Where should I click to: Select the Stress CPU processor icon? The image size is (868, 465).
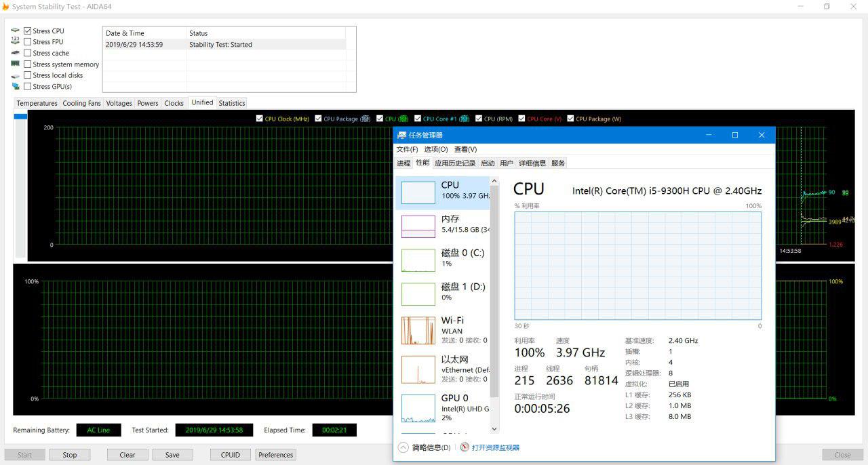[15, 30]
